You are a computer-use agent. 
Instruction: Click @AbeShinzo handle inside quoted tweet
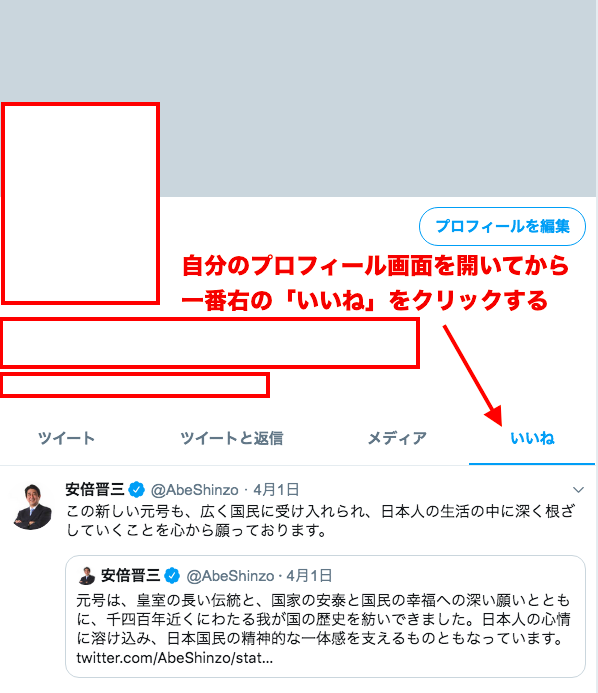[230, 575]
